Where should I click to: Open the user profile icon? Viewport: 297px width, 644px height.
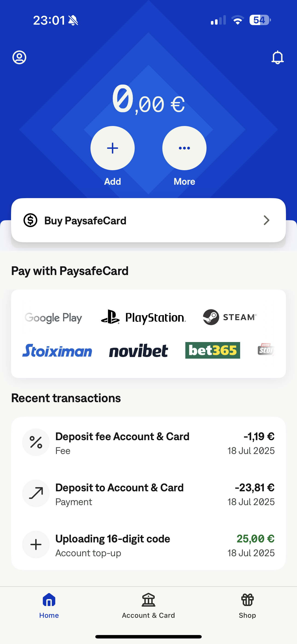19,58
